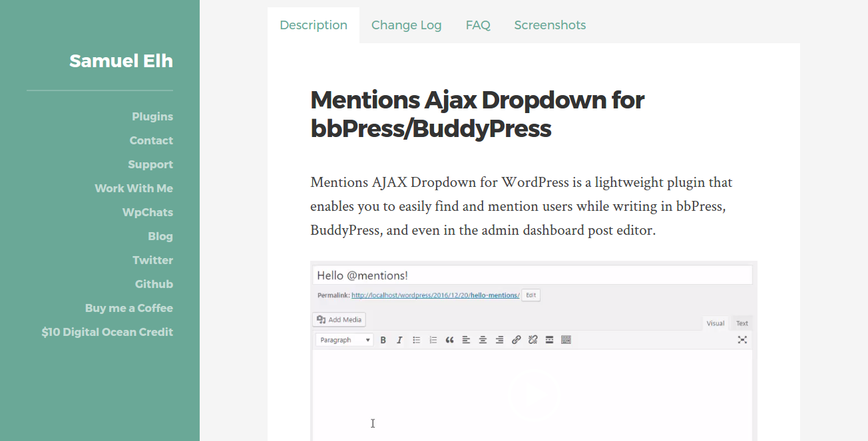Screen dimensions: 868x441
Task: Click the remove link icon
Action: pos(533,340)
